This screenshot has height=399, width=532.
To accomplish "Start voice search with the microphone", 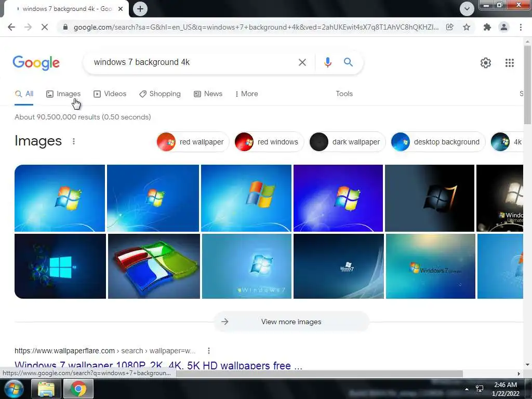I will point(327,62).
